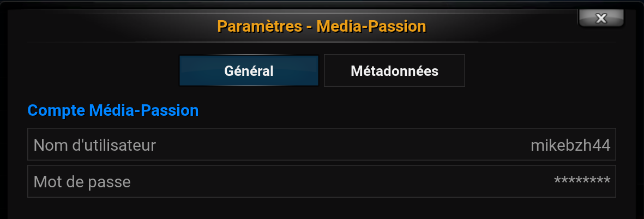Click the Compte Média-Passion section heading
The height and width of the screenshot is (219, 644).
click(113, 110)
